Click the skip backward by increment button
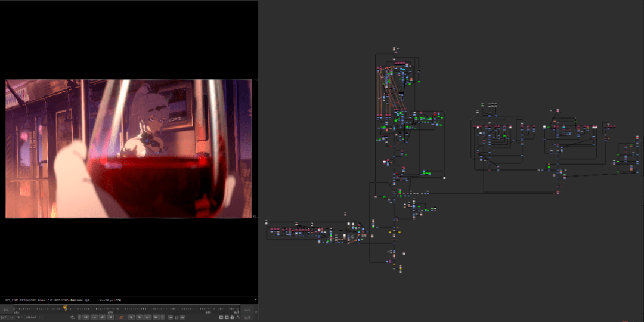Screen dimensions: 644x322 (x=171, y=317)
